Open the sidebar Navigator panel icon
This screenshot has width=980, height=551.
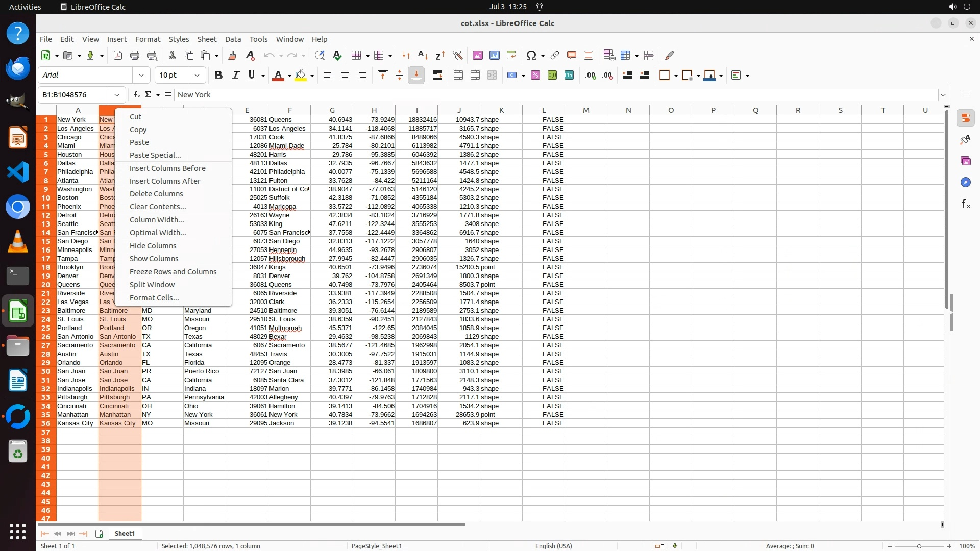tap(965, 182)
